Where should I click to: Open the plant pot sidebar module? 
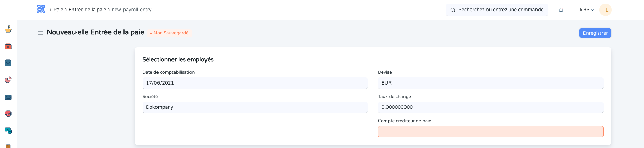(8, 29)
